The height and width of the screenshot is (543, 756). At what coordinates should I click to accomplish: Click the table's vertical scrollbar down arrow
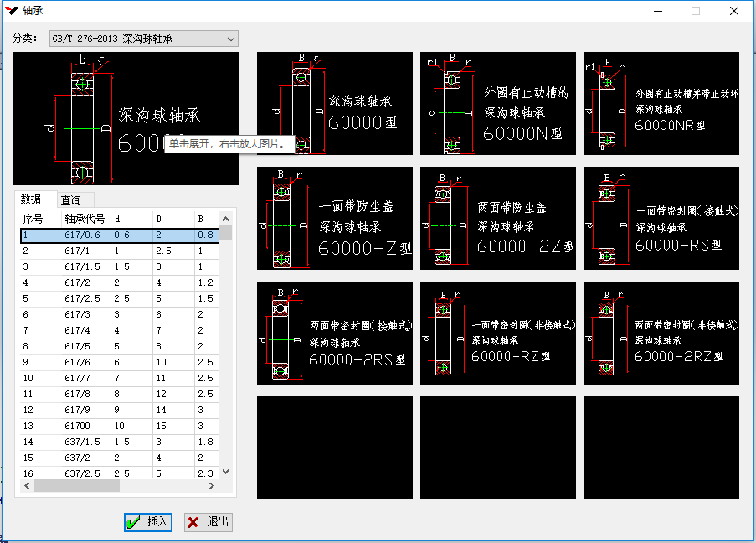pyautogui.click(x=225, y=473)
